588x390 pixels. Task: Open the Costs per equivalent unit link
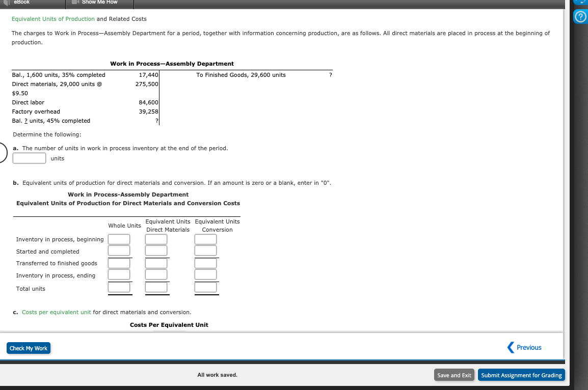pos(56,312)
